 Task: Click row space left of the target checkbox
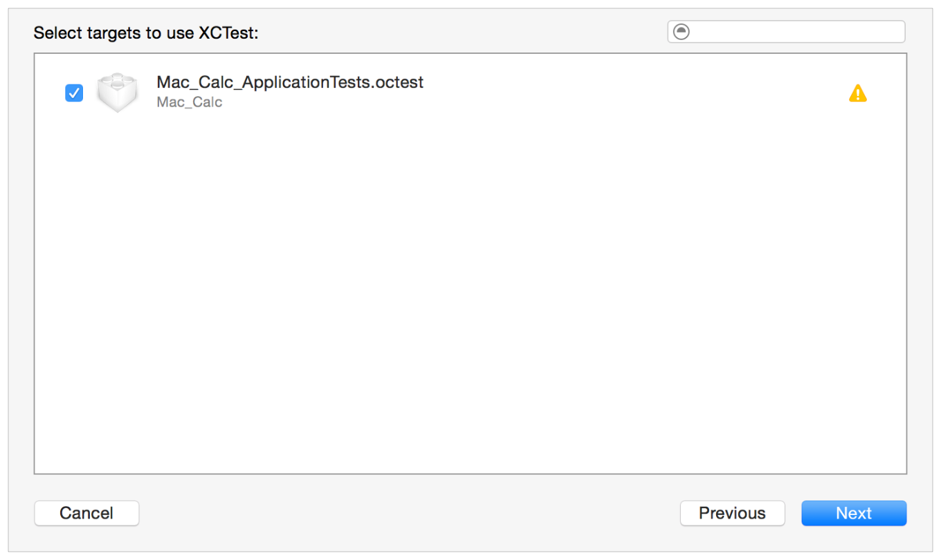coord(50,93)
